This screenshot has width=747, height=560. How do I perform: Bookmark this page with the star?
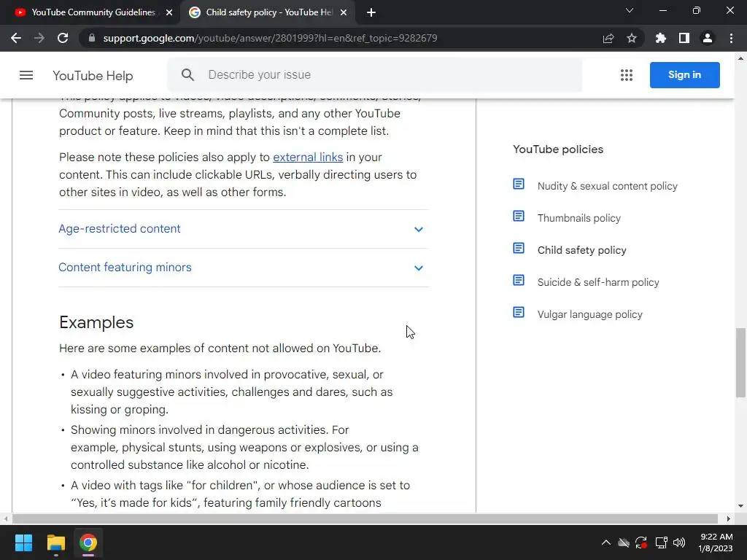pyautogui.click(x=632, y=38)
